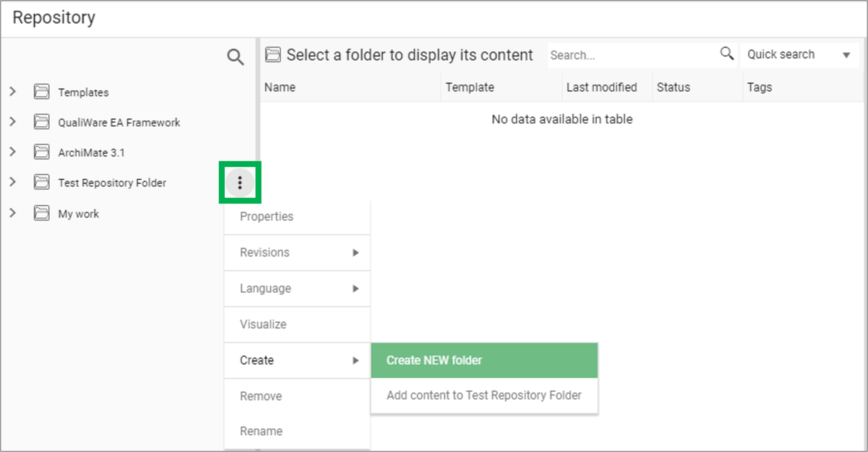Expand the Test Repository Folder tree node

(x=12, y=182)
